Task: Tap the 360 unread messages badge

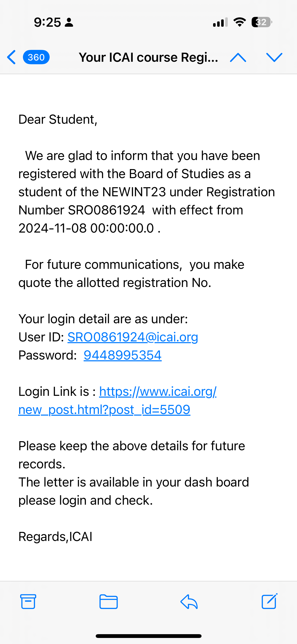Action: tap(36, 57)
